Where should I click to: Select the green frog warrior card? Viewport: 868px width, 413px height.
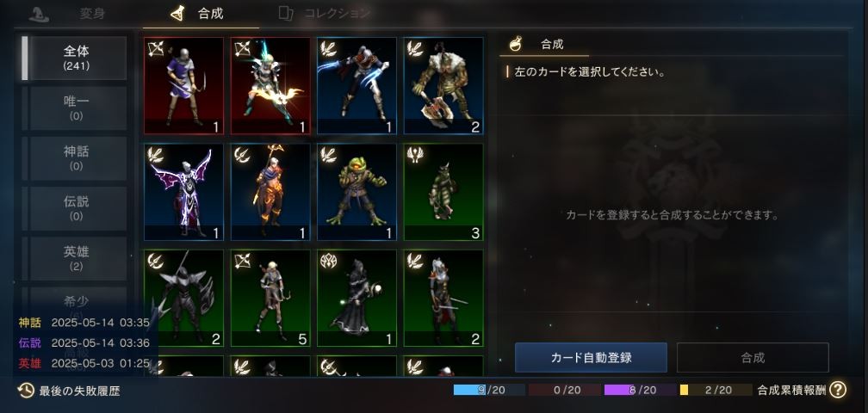(x=356, y=193)
